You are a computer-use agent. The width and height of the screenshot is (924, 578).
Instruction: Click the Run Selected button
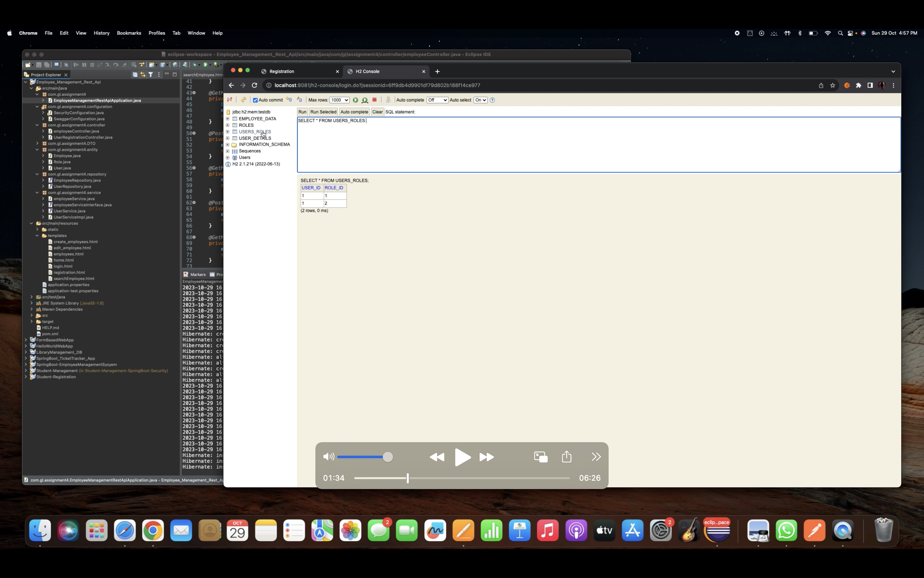click(323, 112)
